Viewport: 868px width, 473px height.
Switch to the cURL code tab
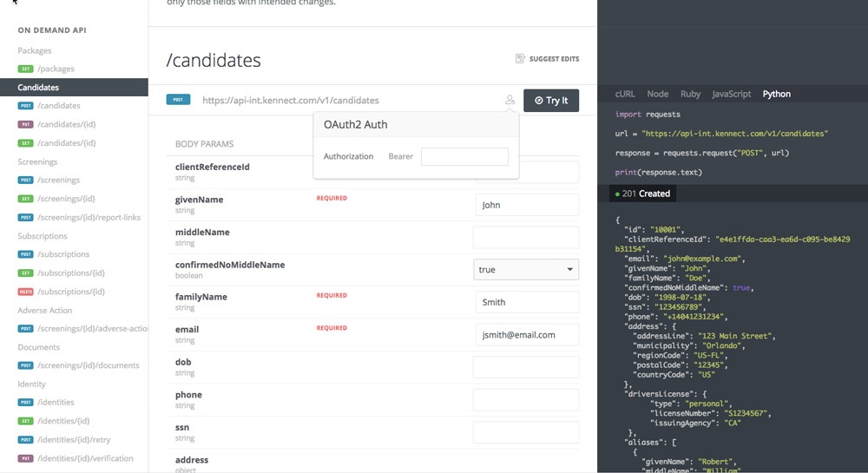click(x=626, y=94)
